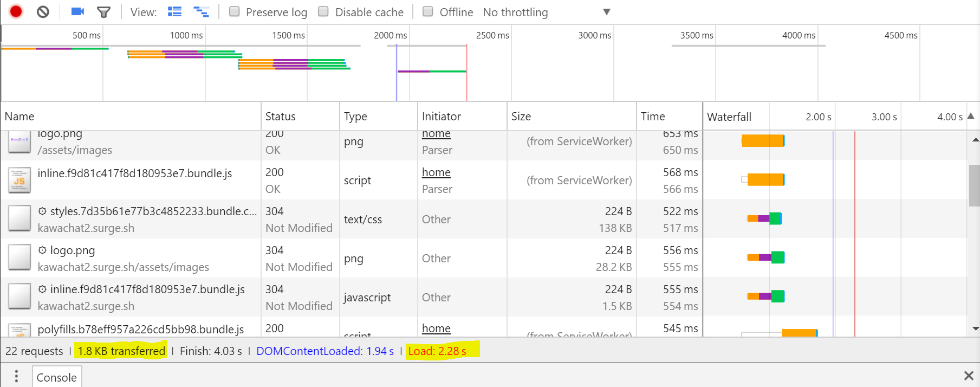This screenshot has height=387, width=980.
Task: Stop recording with the red record button
Action: click(x=16, y=11)
